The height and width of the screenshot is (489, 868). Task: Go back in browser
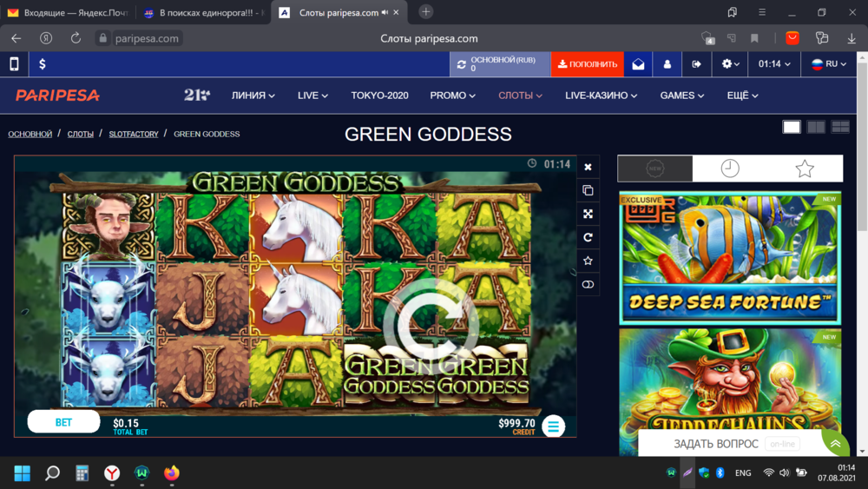(16, 38)
